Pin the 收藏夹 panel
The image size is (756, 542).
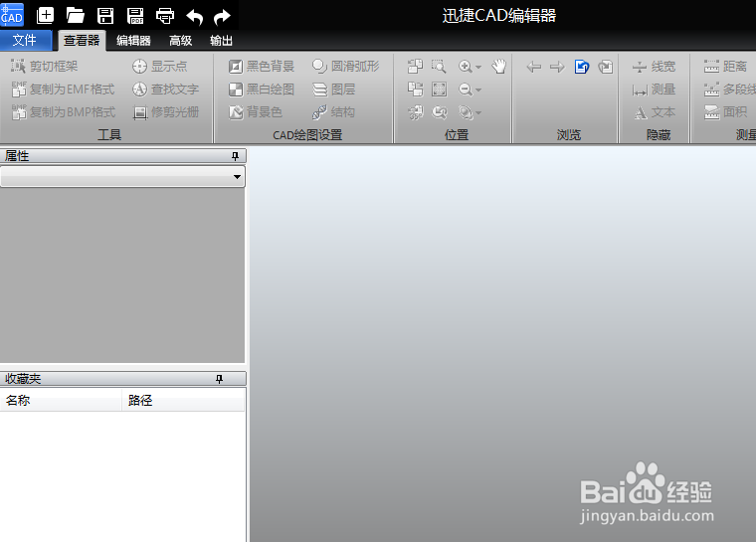point(220,379)
